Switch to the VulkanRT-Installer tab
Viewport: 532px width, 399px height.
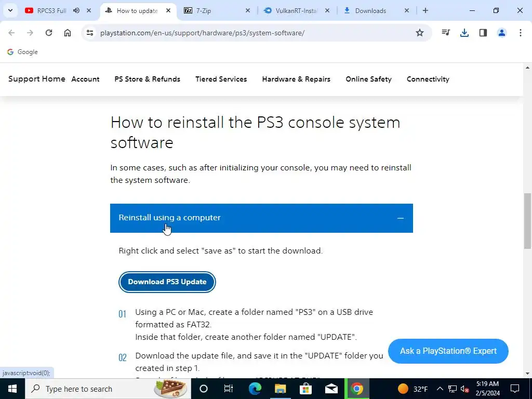click(x=295, y=10)
